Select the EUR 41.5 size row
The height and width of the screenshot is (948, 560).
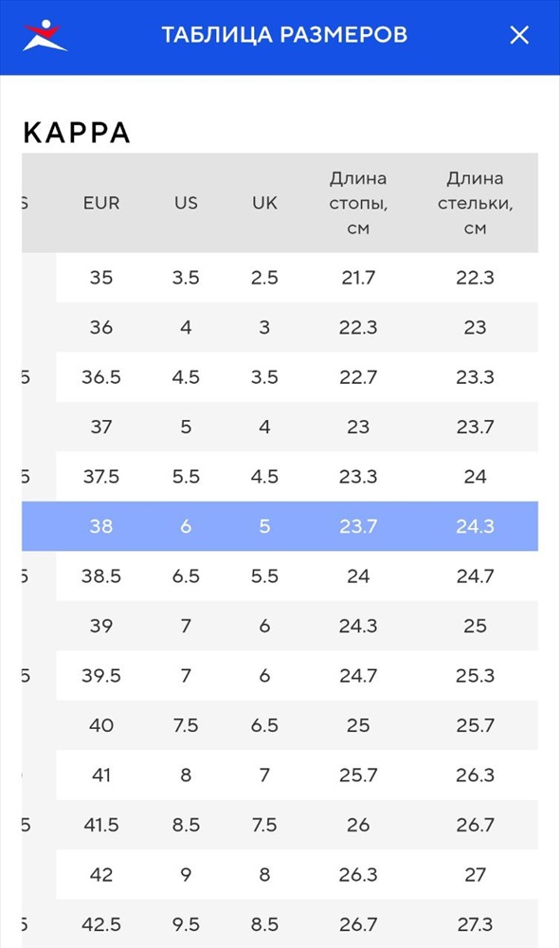[280, 825]
